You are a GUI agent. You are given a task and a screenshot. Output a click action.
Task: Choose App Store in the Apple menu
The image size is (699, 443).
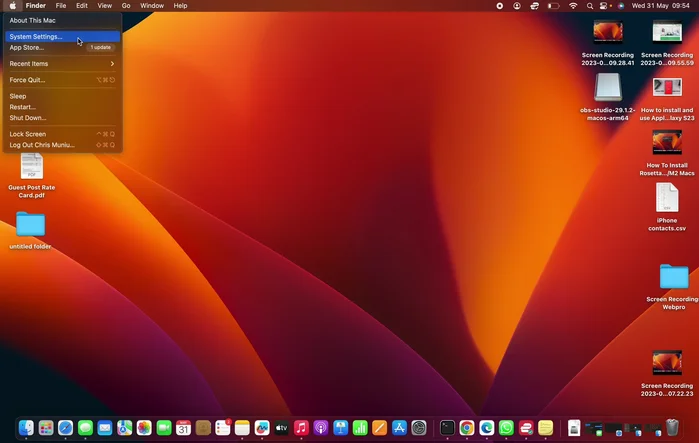27,47
